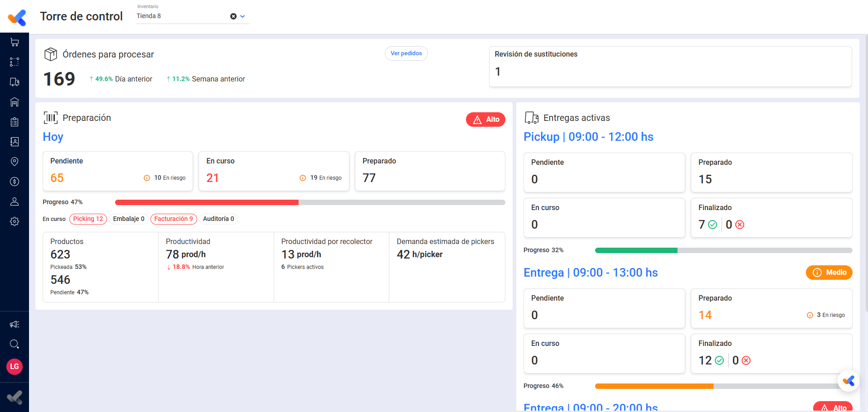Click the barcode icon beside Preparación
This screenshot has width=868, height=412.
pyautogui.click(x=50, y=118)
